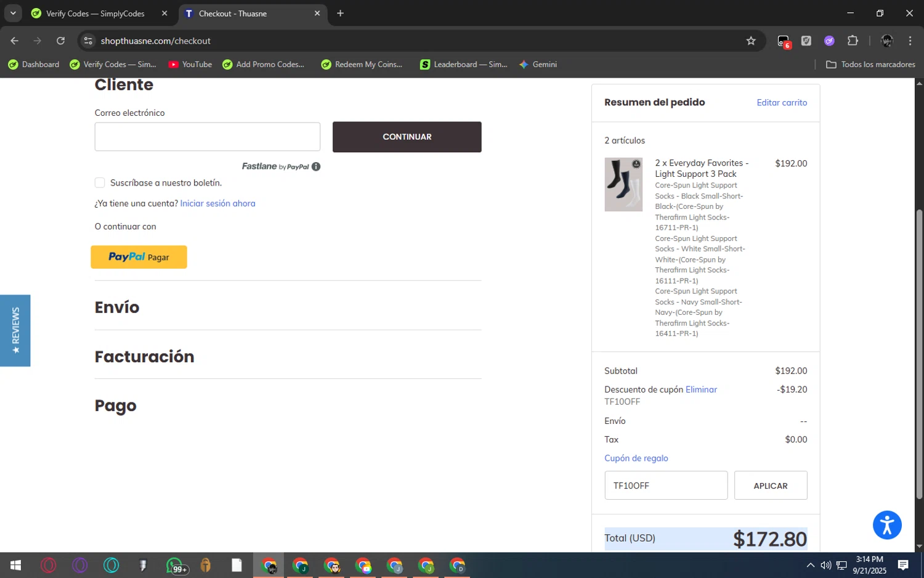Click the CONTINUAR button
The image size is (924, 578).
(407, 137)
